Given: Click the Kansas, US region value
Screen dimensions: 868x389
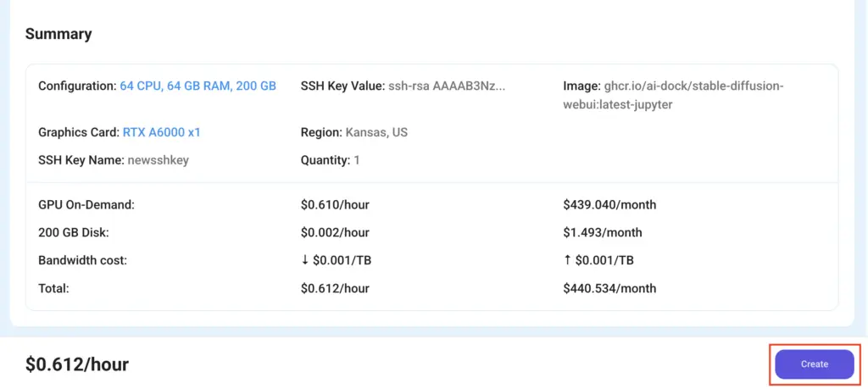Looking at the screenshot, I should coord(376,133).
